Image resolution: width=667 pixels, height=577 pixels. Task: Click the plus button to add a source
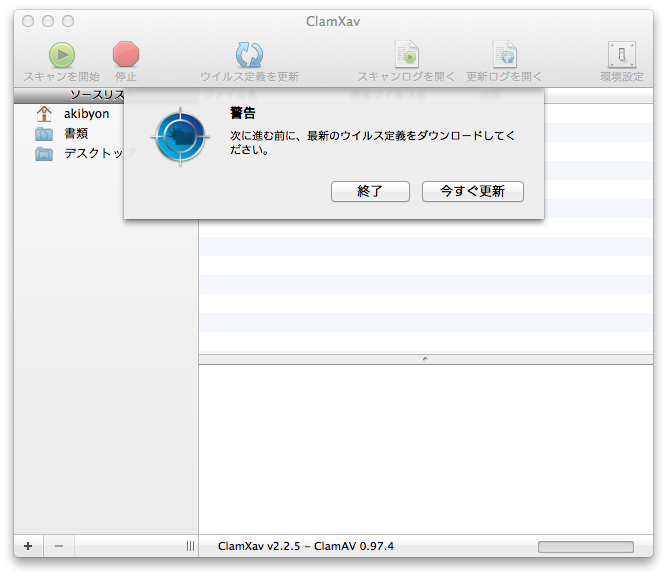pyautogui.click(x=28, y=546)
